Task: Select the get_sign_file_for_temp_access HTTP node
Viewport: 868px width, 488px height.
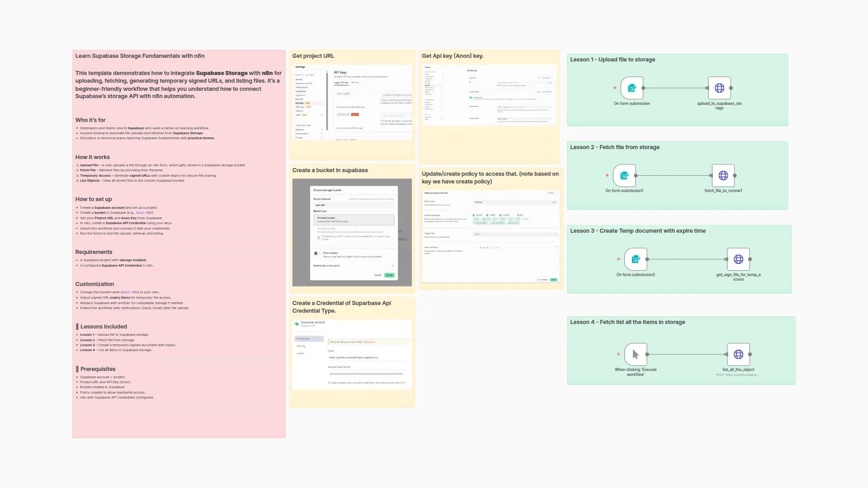Action: click(738, 259)
